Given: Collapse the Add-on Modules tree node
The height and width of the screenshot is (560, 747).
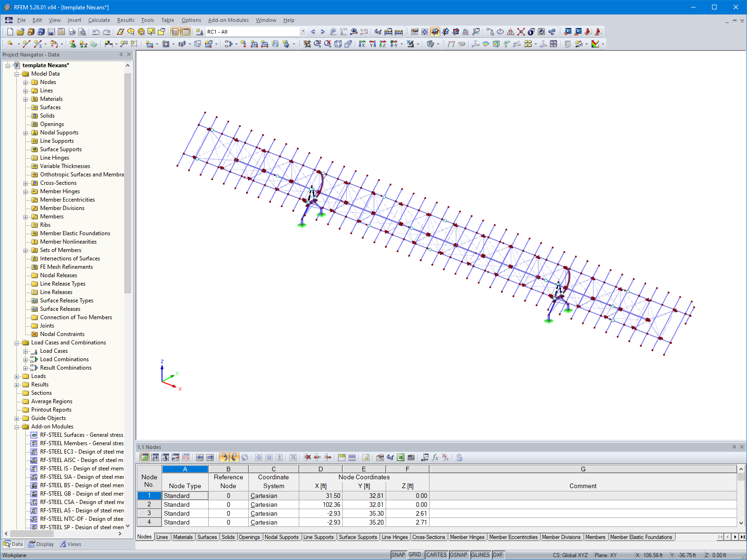Looking at the screenshot, I should tap(17, 427).
